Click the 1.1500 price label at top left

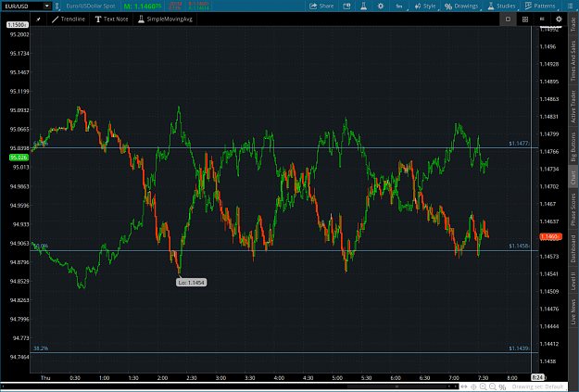click(18, 25)
